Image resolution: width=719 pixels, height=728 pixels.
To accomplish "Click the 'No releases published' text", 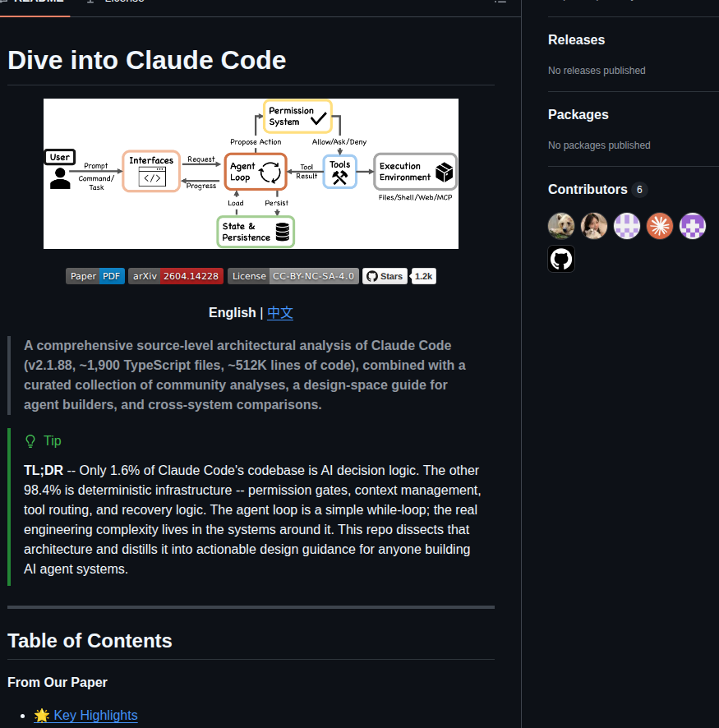I will 597,71.
